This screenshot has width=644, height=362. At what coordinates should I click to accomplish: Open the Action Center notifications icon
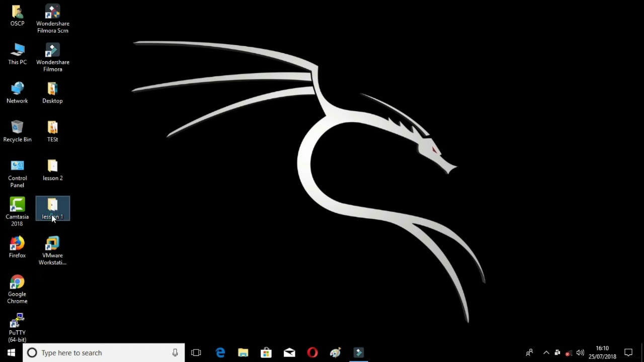point(628,352)
